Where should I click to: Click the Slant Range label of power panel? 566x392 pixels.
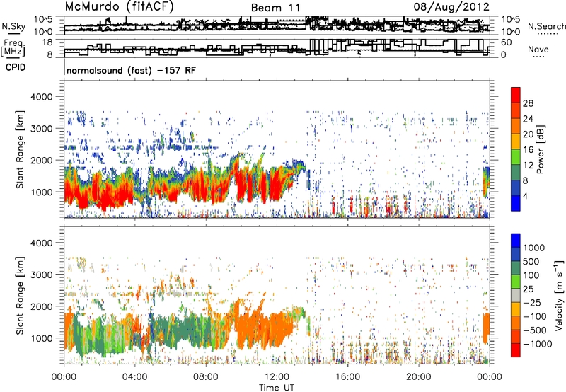pyautogui.click(x=20, y=149)
